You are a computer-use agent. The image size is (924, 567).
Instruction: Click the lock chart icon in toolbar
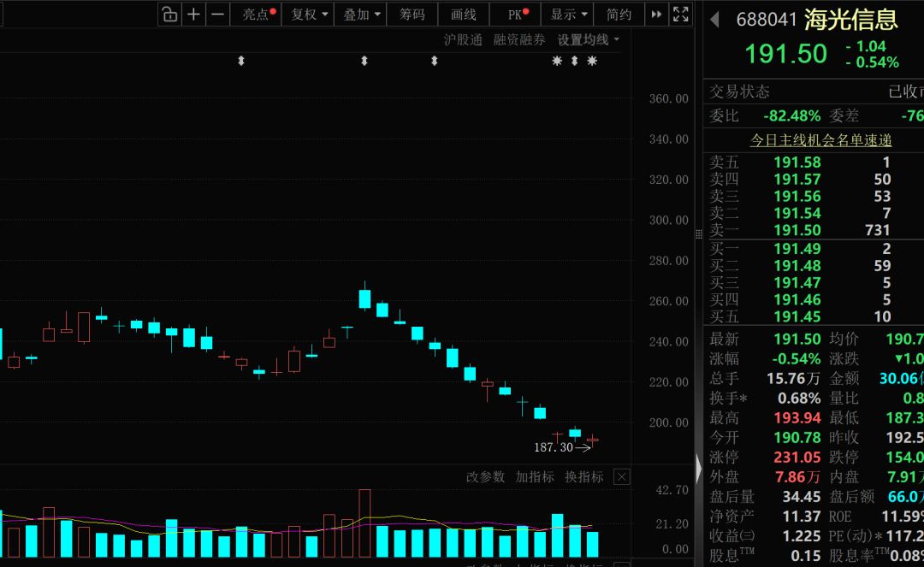[x=169, y=15]
